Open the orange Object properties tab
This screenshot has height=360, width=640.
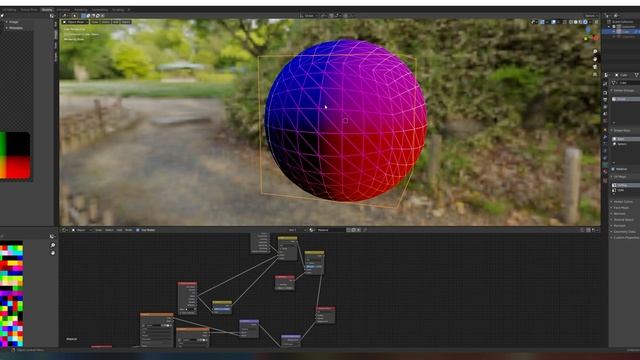[605, 130]
